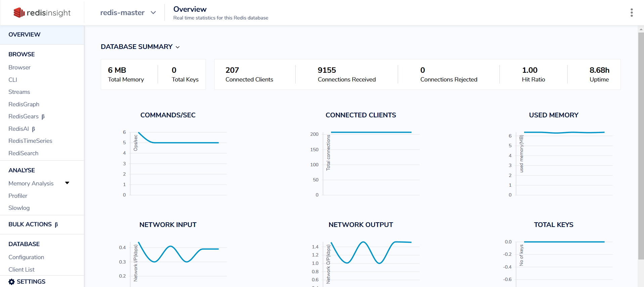Click the 207 Connected Clients stat
The height and width of the screenshot is (287, 644).
point(249,74)
